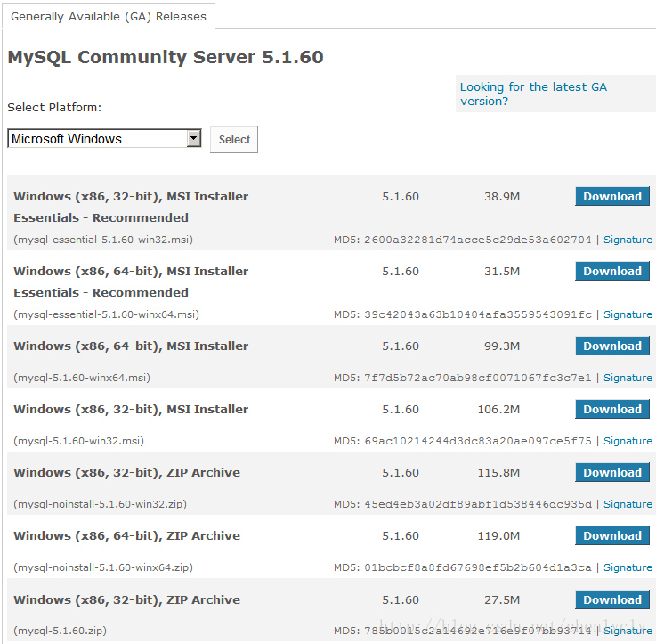Open the Select Platform dropdown arrow
The height and width of the screenshot is (644, 656).
[194, 139]
